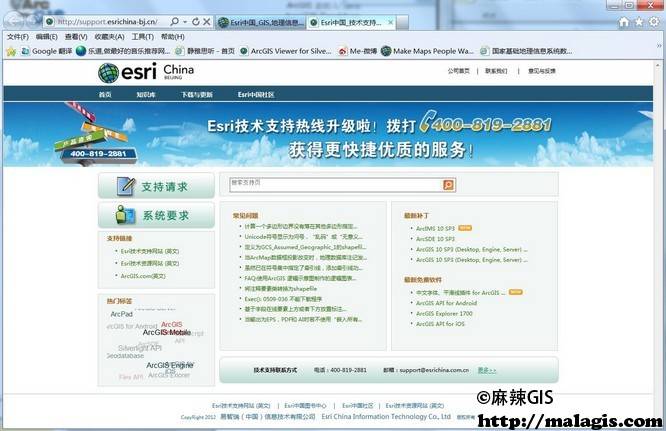Image resolution: width=666 pixels, height=431 pixels.
Task: Click the person icon on 系统要求
Action: (x=125, y=215)
